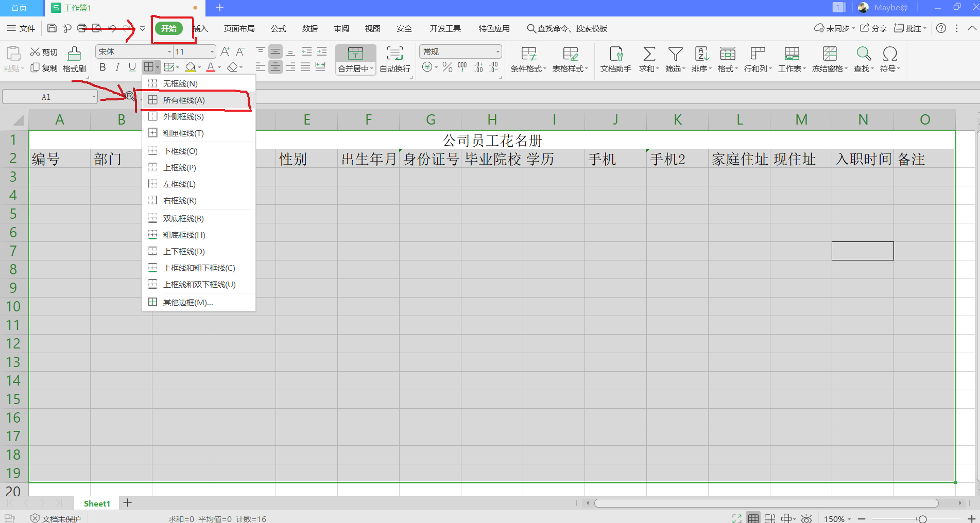Click the Undo arrow icon
The width and height of the screenshot is (980, 523).
point(112,28)
